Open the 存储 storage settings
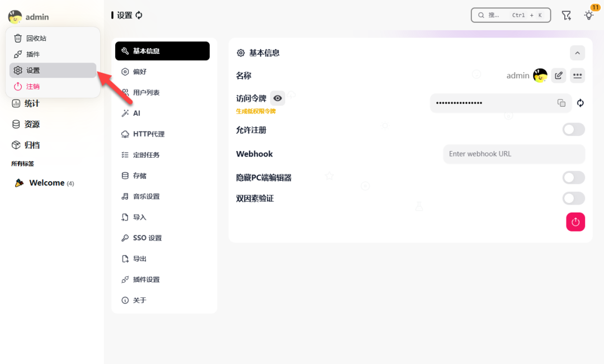Viewport: 604px width, 364px height. point(162,176)
